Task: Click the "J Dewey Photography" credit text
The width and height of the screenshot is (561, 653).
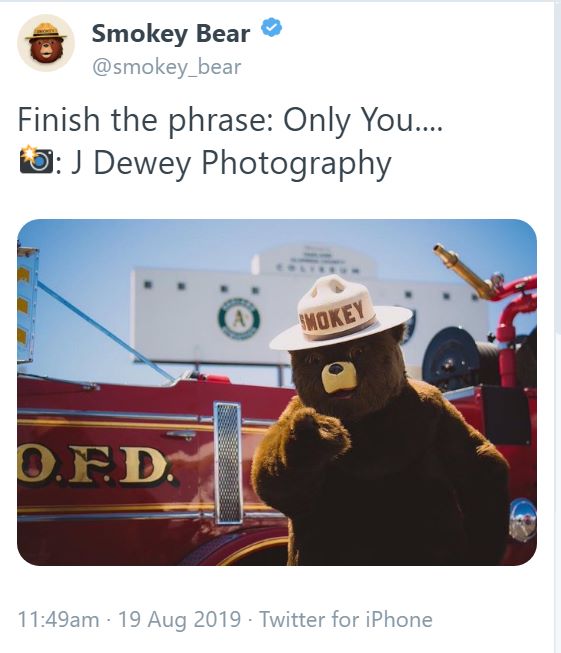Action: point(232,163)
